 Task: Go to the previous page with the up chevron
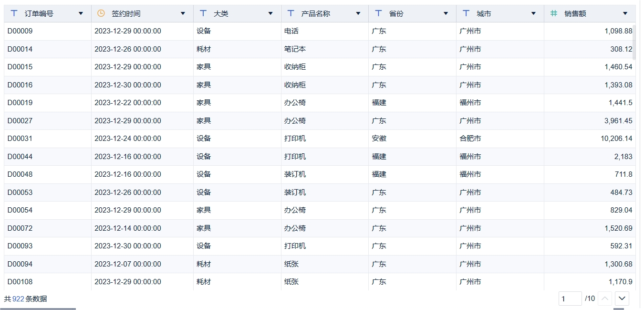click(x=605, y=299)
